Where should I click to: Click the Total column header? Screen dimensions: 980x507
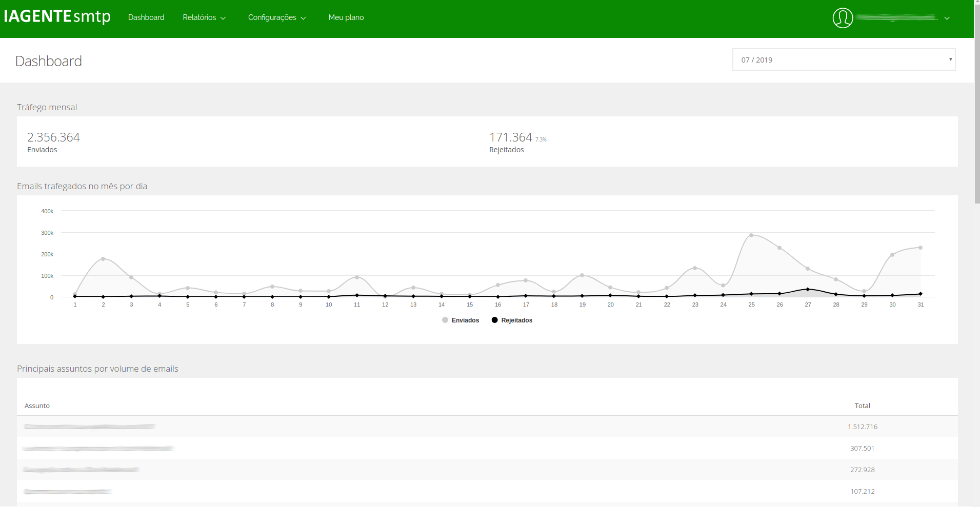point(862,405)
